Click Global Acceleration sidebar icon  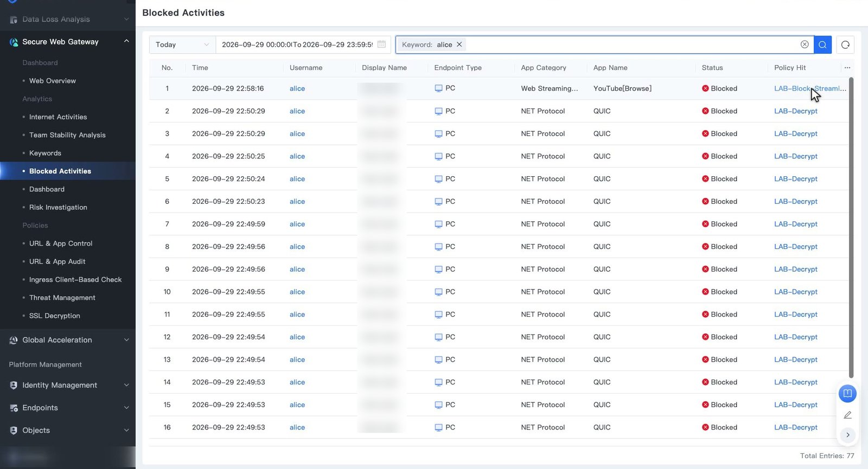click(14, 340)
